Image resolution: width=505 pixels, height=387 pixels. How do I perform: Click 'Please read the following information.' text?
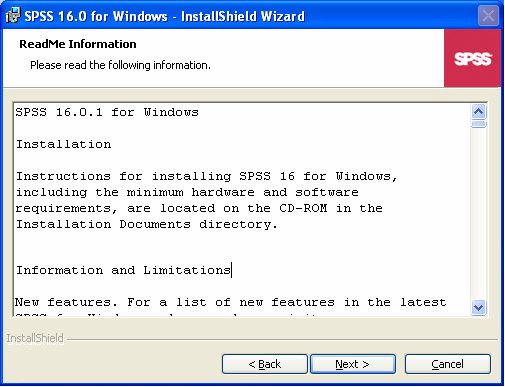120,65
